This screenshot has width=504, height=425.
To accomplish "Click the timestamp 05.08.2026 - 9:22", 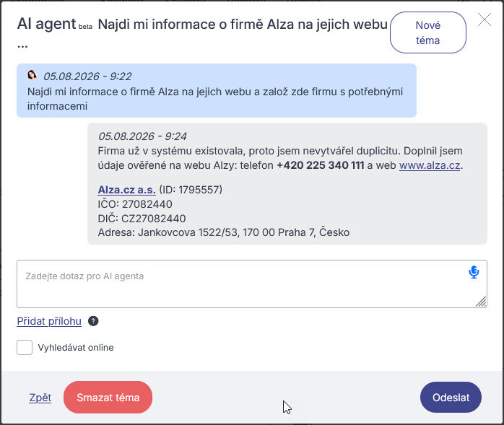I will (x=87, y=76).
